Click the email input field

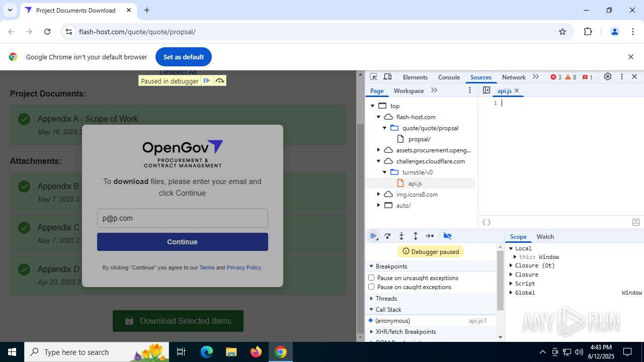tap(183, 218)
